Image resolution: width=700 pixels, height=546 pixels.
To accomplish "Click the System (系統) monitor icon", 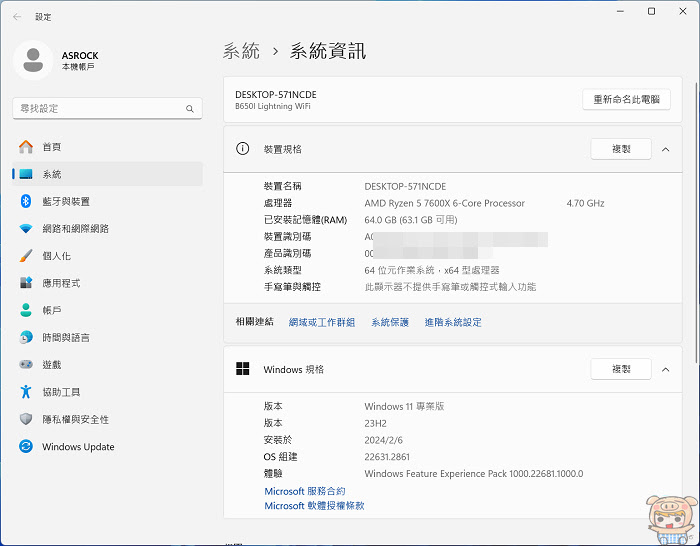I will (x=26, y=174).
